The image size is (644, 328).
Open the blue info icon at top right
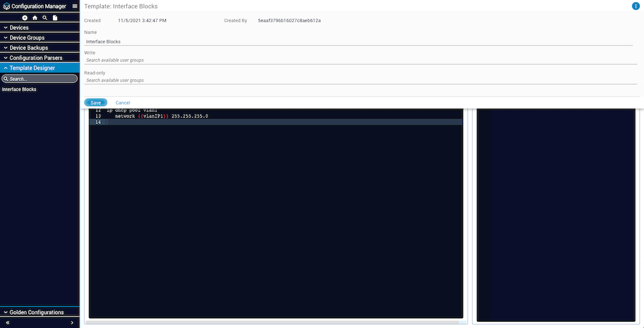(635, 6)
